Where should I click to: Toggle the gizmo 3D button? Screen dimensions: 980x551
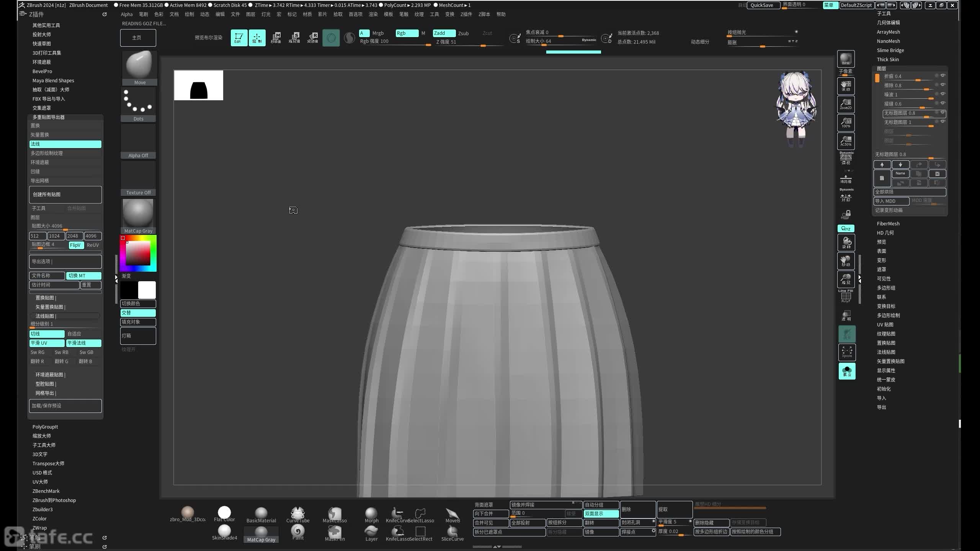[x=331, y=38]
